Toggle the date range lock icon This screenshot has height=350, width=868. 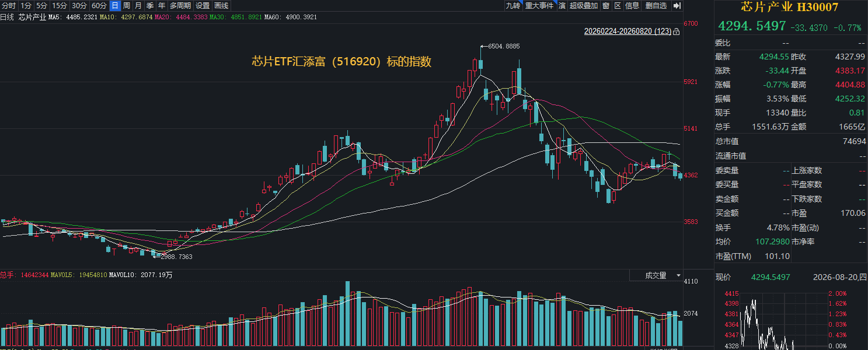676,32
